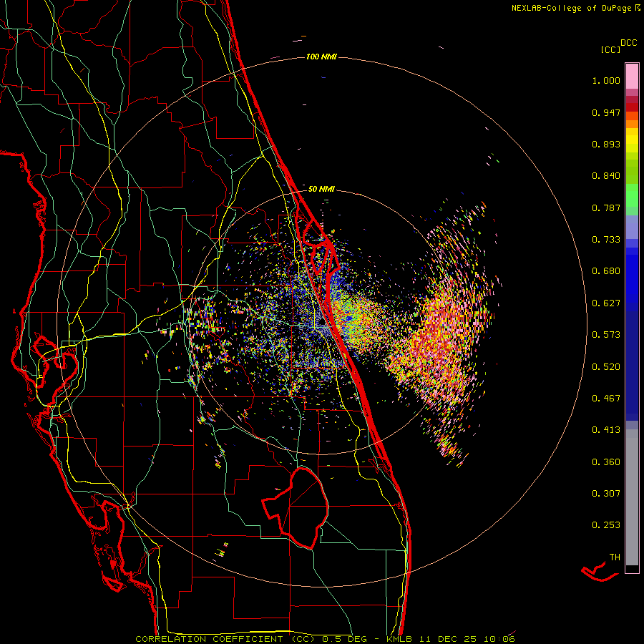The height and width of the screenshot is (644, 644).
Task: Click the bright green color bar segment
Action: pyautogui.click(x=632, y=195)
